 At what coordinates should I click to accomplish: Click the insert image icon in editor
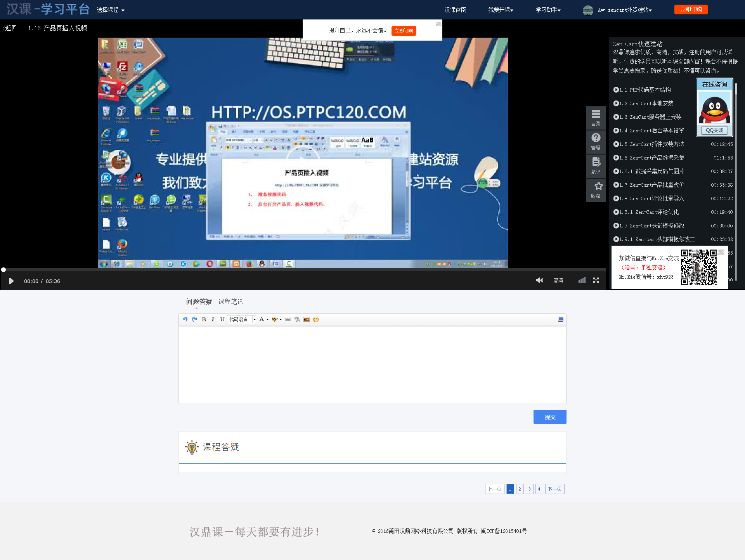tap(307, 319)
